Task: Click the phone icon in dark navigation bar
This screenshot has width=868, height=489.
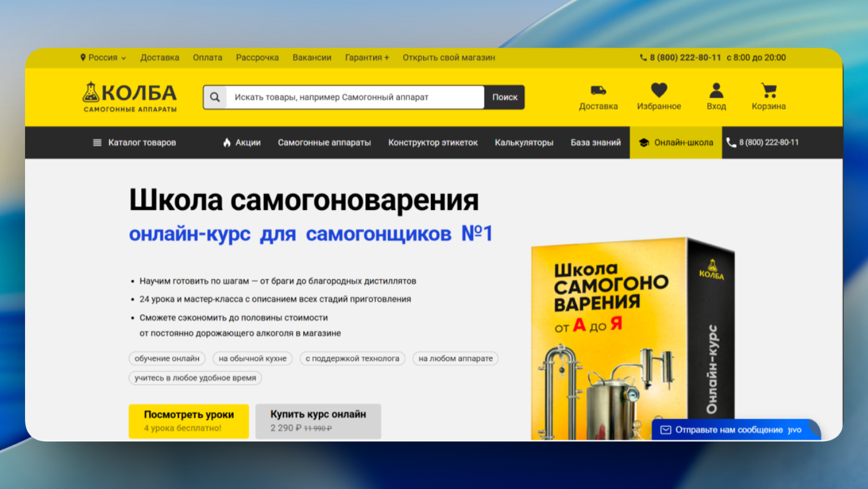Action: coord(731,143)
